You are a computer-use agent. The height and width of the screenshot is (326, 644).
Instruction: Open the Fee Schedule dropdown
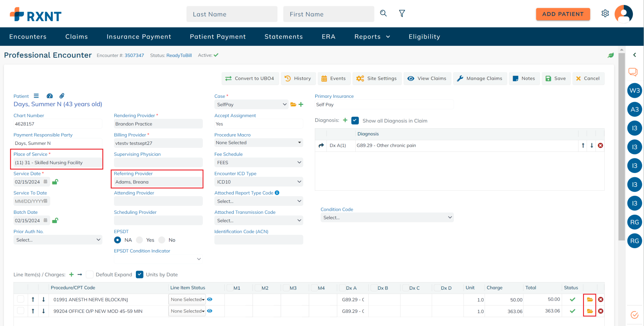coord(259,162)
